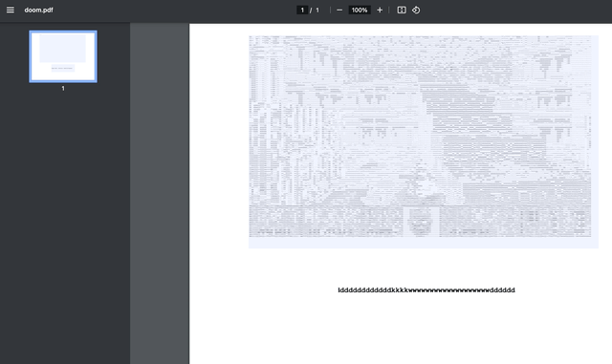
Task: Click the fit to page icon
Action: coord(402,11)
